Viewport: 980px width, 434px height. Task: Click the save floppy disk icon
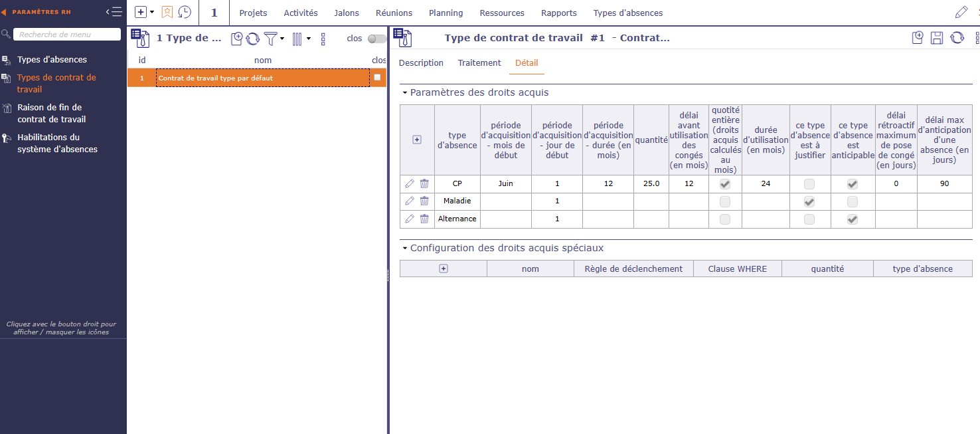pos(937,38)
